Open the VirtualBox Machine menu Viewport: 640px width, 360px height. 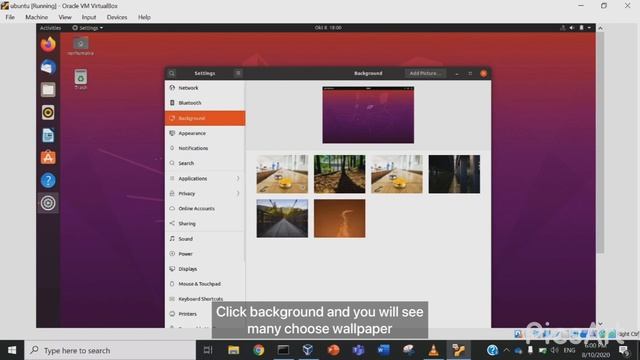(x=37, y=17)
